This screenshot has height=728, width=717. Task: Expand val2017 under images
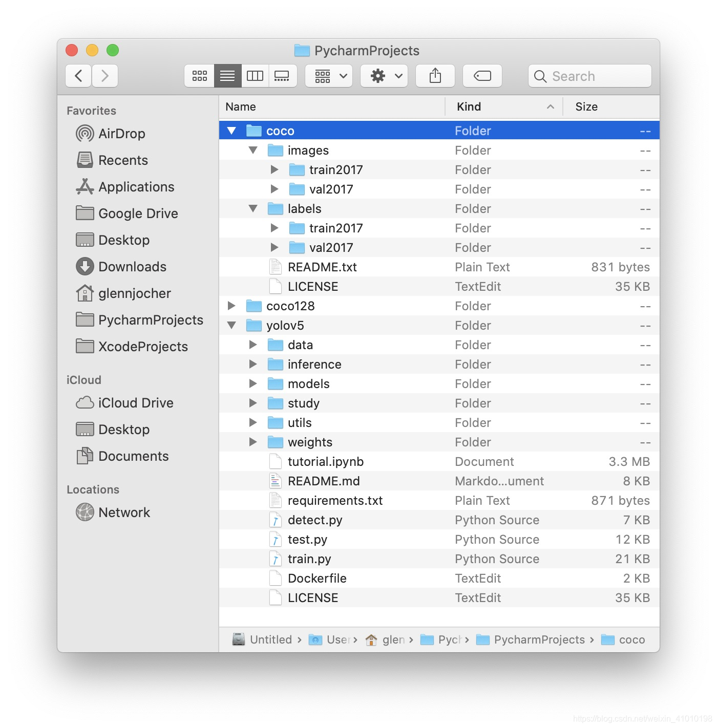pos(275,189)
